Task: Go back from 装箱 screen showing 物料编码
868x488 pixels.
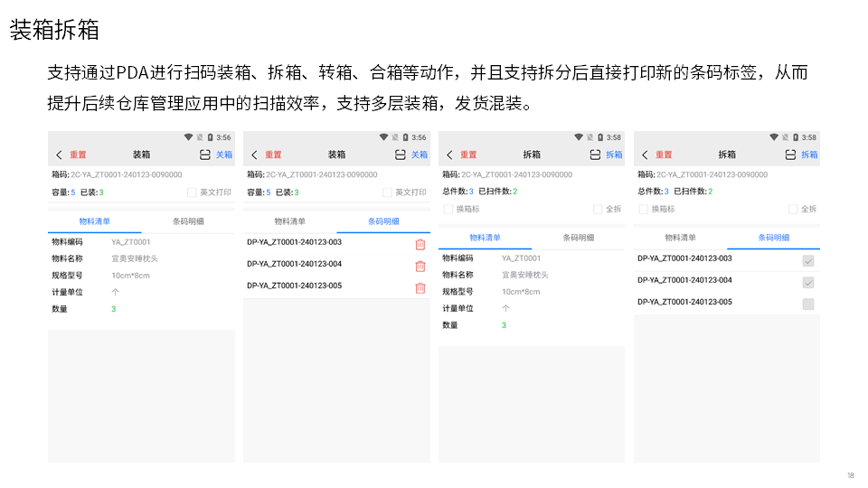Action: [59, 155]
